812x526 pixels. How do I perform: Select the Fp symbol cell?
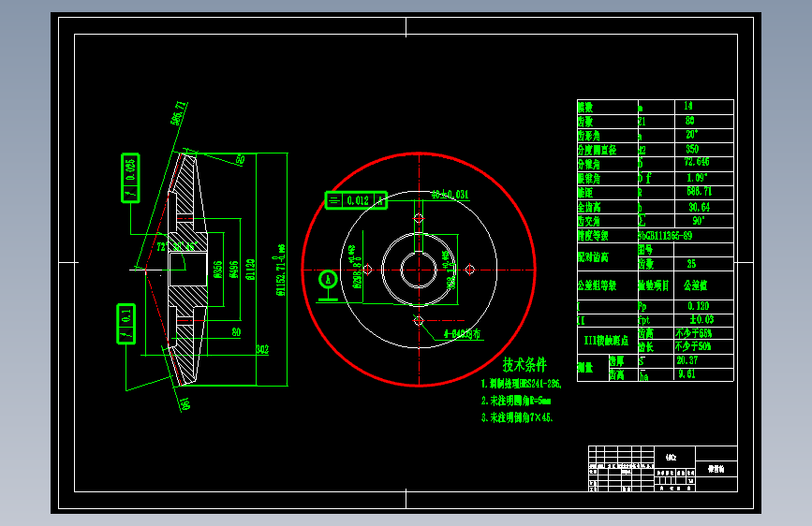[642, 306]
